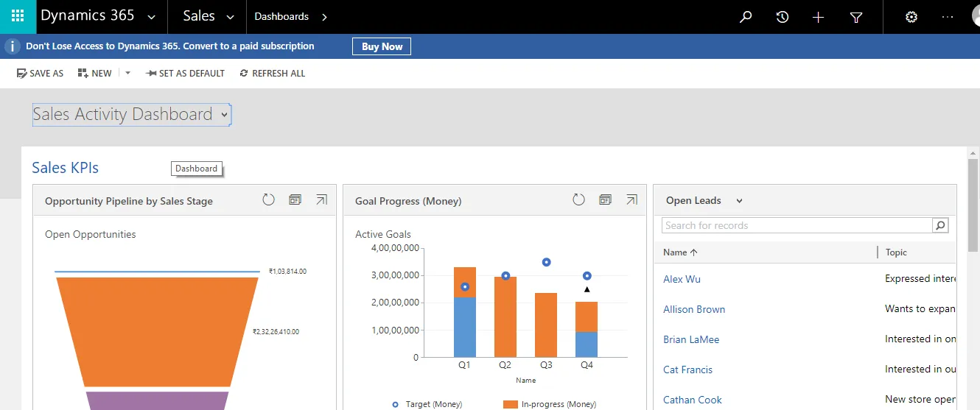Open the global search magnifier icon

[746, 17]
